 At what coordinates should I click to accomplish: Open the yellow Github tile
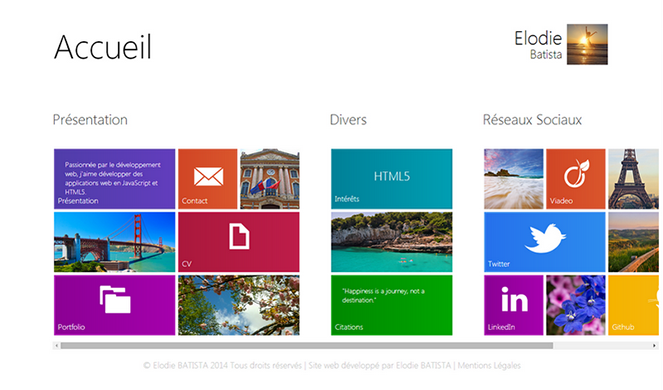coord(633,305)
